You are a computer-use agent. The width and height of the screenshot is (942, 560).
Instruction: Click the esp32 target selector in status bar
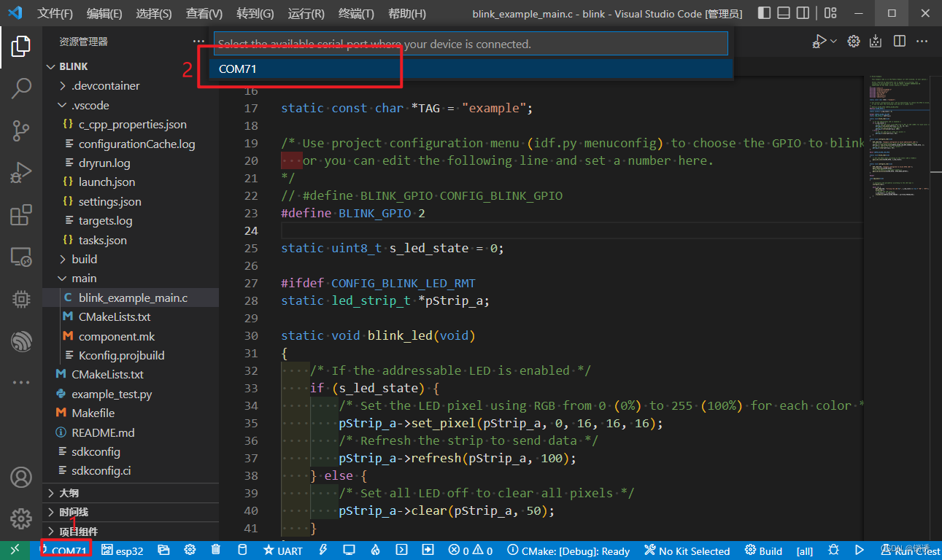pos(123,551)
